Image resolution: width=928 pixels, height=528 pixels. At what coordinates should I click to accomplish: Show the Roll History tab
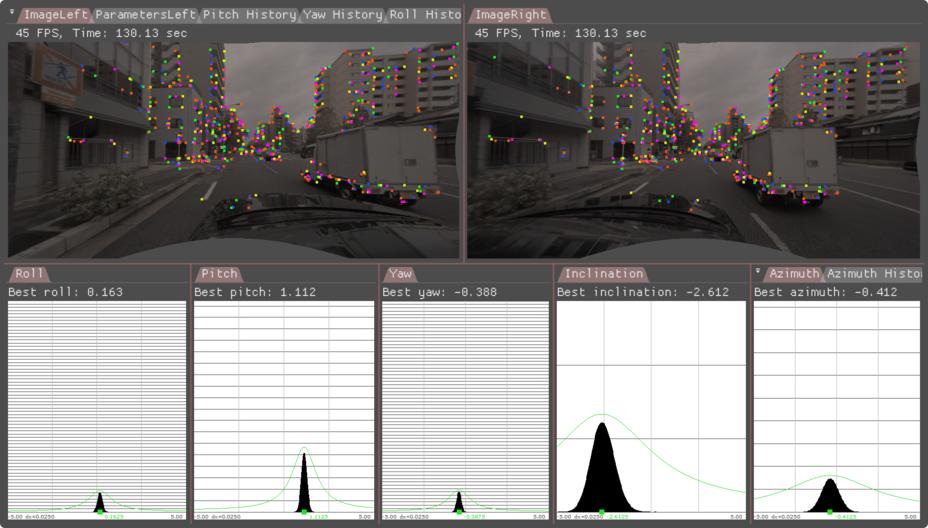[425, 15]
